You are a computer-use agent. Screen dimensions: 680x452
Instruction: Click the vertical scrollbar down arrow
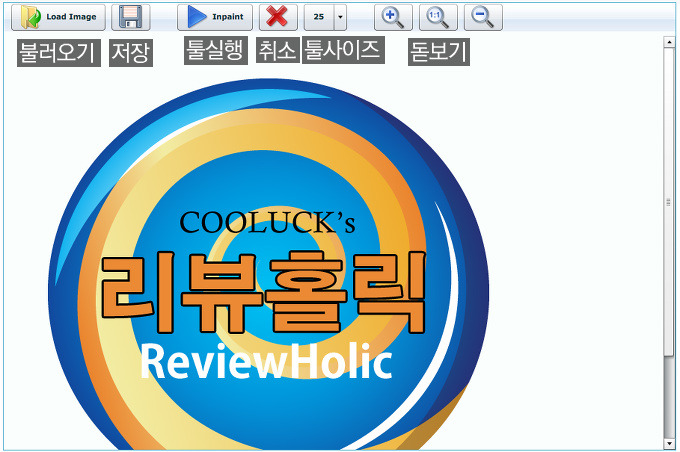pos(669,444)
